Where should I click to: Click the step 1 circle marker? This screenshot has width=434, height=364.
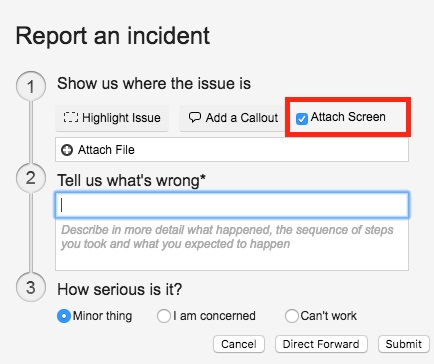tap(31, 86)
